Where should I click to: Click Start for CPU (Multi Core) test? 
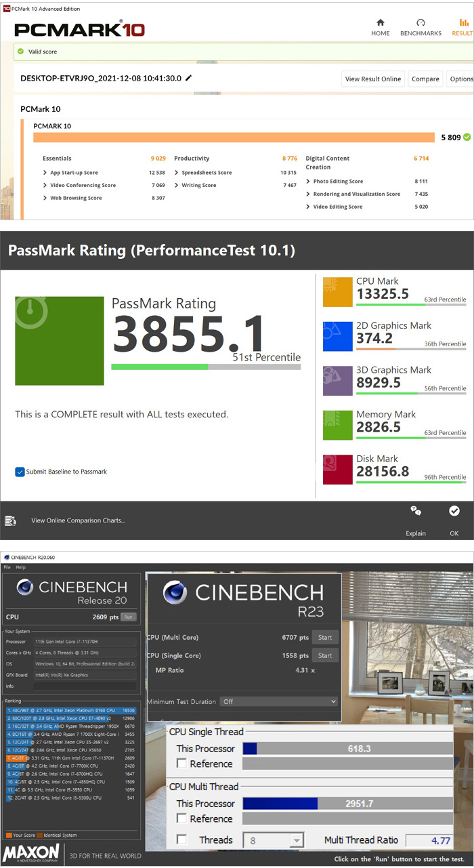(x=325, y=638)
